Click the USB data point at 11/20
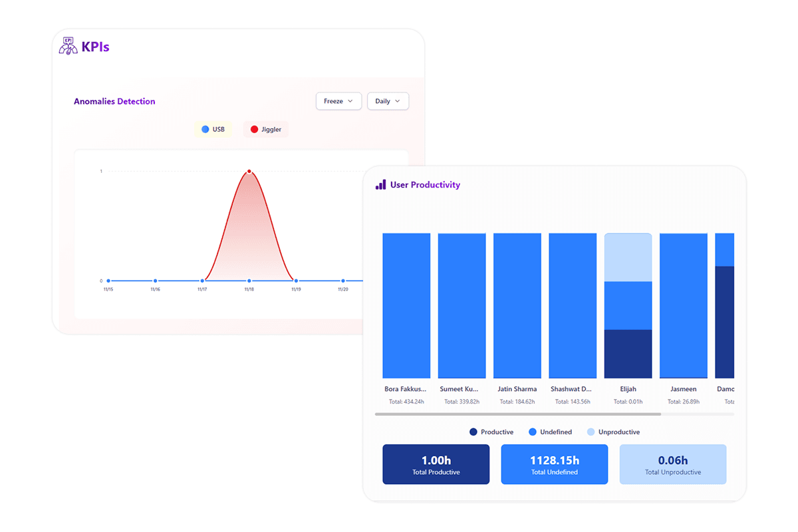The image size is (798, 532). point(343,281)
